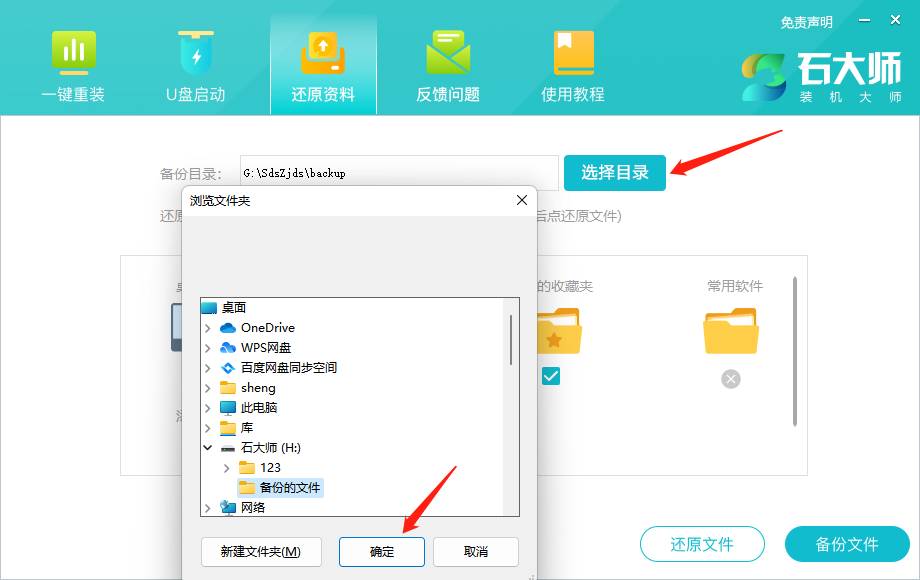Select the 网络 network icon
920x580 pixels.
click(x=228, y=507)
